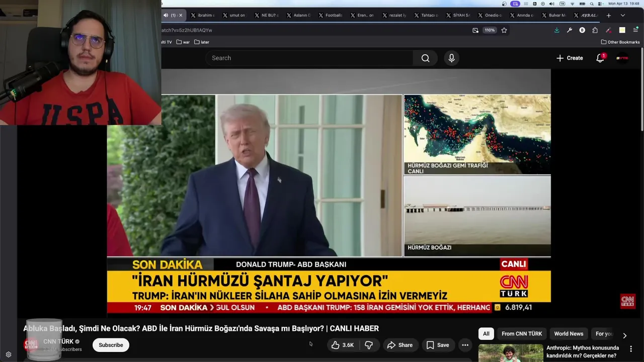This screenshot has height=362, width=644.
Task: Bookmark this page with the star icon
Action: click(x=504, y=30)
